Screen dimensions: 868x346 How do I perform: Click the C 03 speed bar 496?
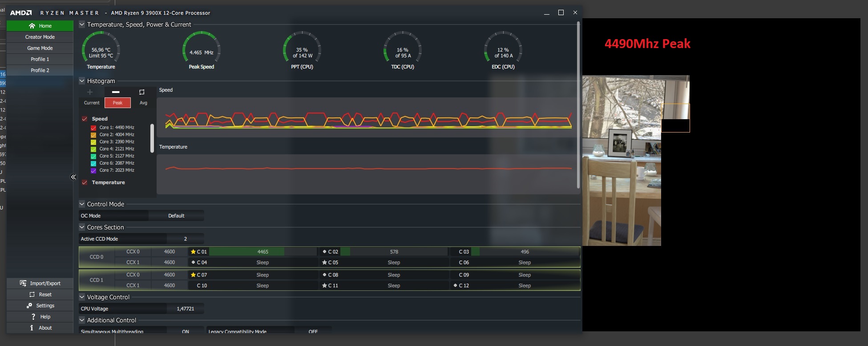coord(525,252)
